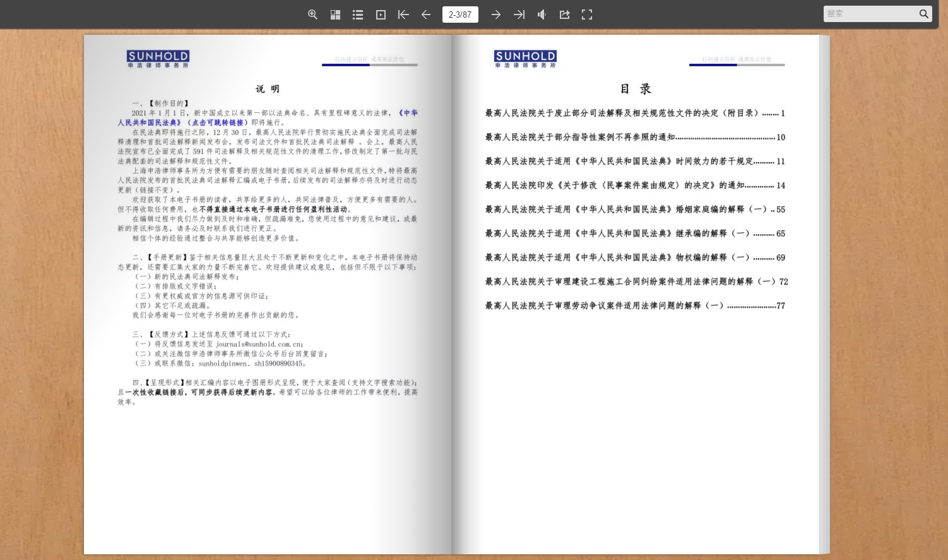Open the thumbnails grid view
948x560 pixels.
(x=335, y=15)
